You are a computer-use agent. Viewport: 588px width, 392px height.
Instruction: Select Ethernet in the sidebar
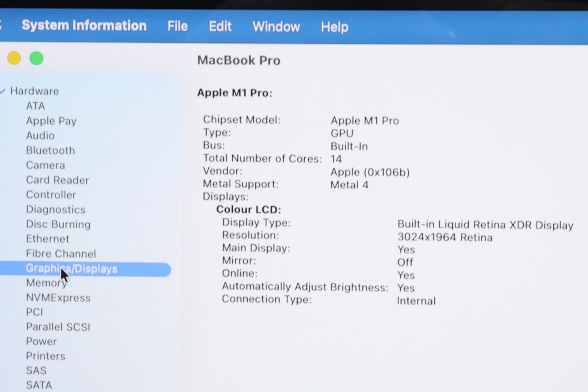point(47,239)
